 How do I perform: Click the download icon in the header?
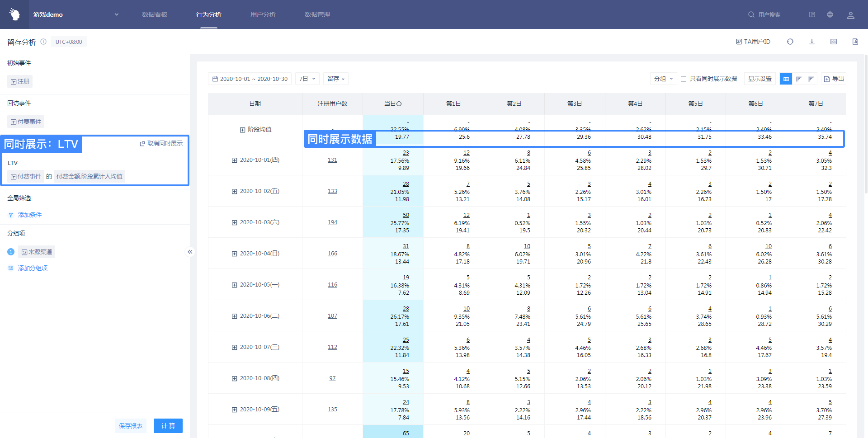point(811,42)
